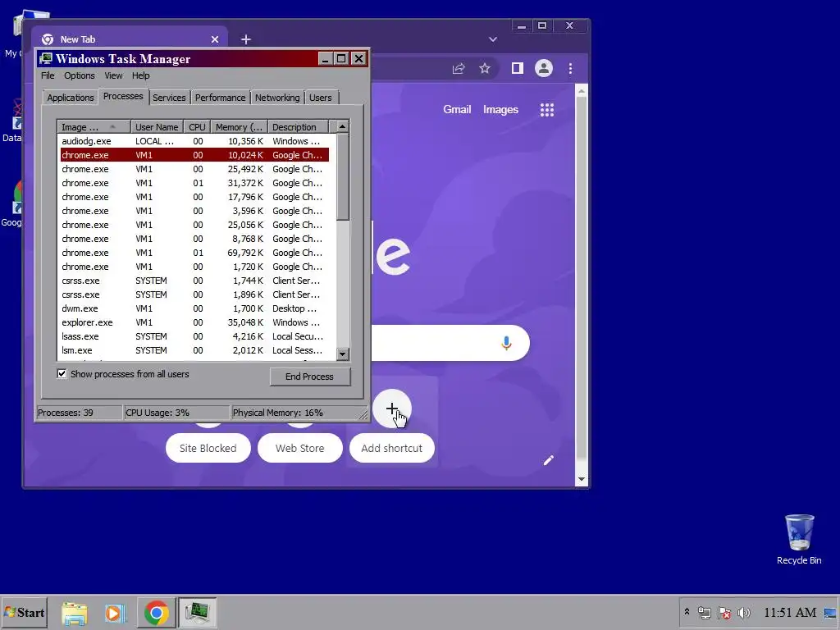Click the Start button

pos(24,612)
